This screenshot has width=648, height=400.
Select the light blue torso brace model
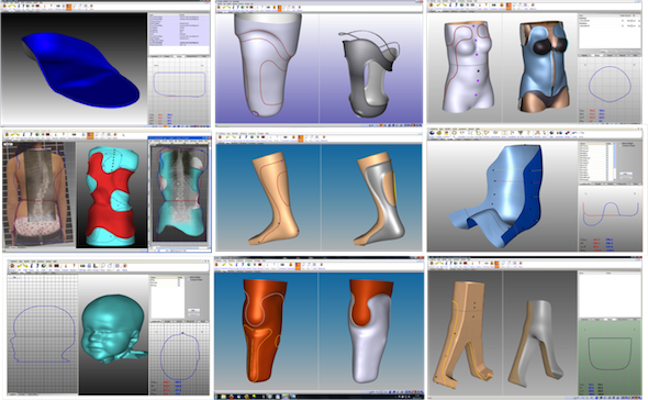[543, 66]
